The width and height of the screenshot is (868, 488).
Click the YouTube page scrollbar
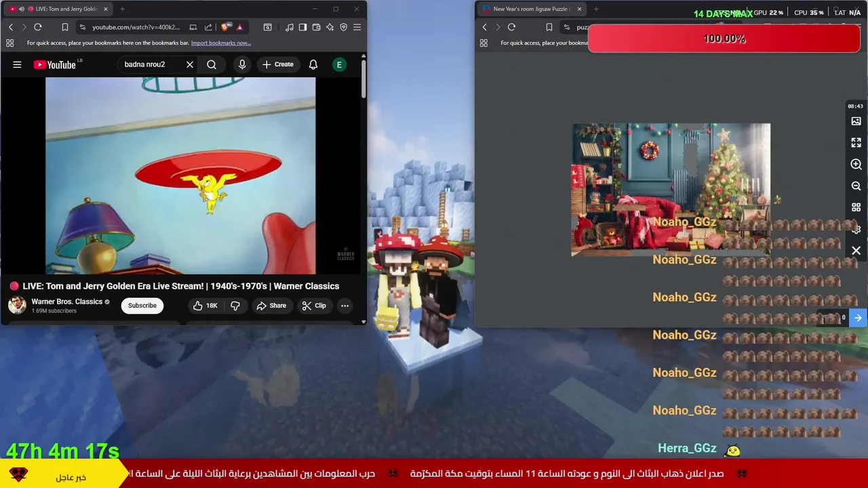tap(363, 80)
